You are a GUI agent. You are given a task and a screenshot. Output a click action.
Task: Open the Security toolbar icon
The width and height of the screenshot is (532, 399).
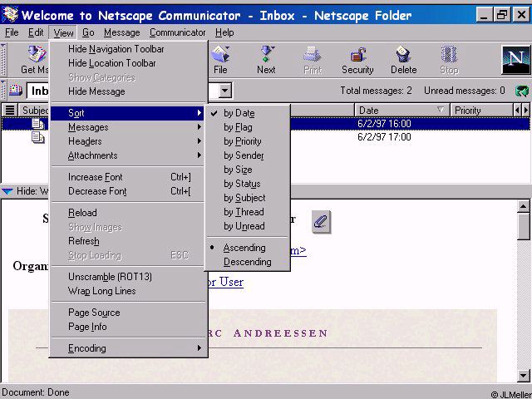pyautogui.click(x=358, y=54)
